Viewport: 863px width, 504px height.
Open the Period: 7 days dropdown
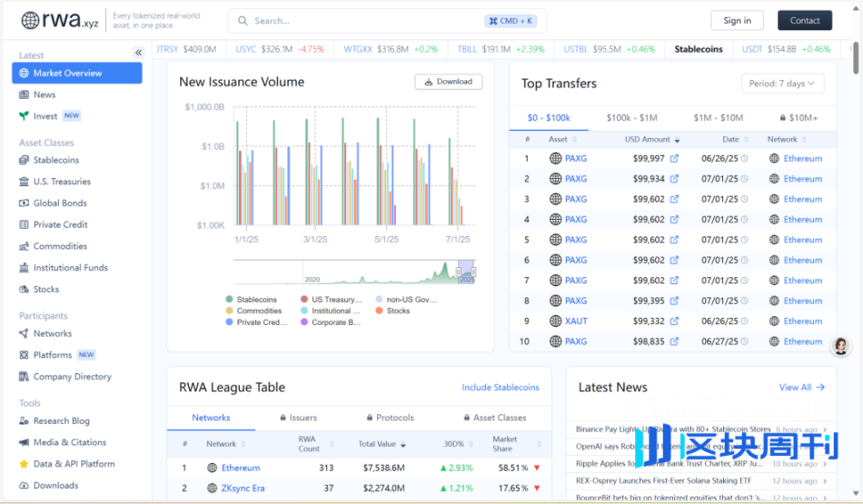pos(782,84)
